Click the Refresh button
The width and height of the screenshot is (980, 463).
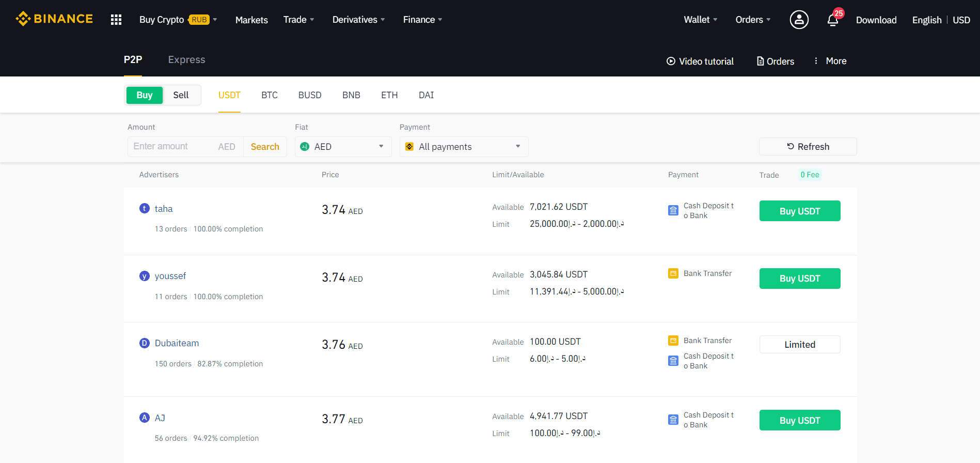pos(808,147)
